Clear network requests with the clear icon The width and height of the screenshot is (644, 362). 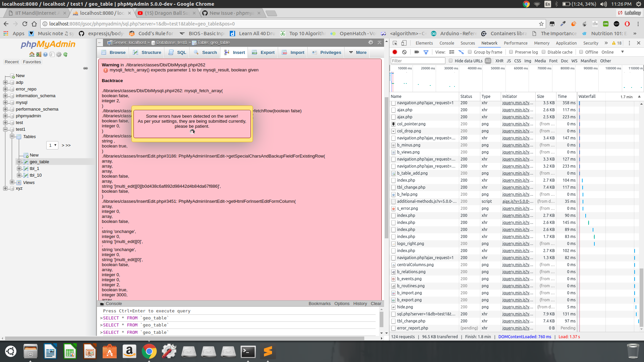point(404,52)
